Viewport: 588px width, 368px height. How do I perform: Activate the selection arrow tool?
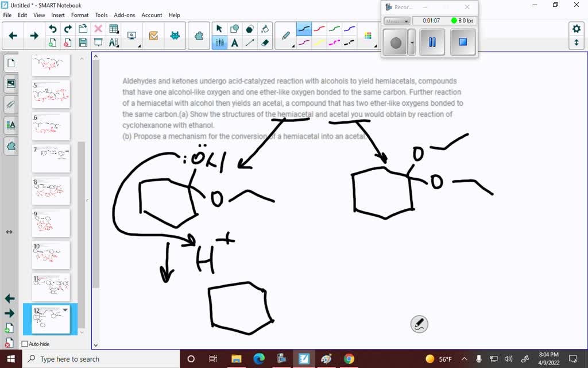(x=219, y=28)
